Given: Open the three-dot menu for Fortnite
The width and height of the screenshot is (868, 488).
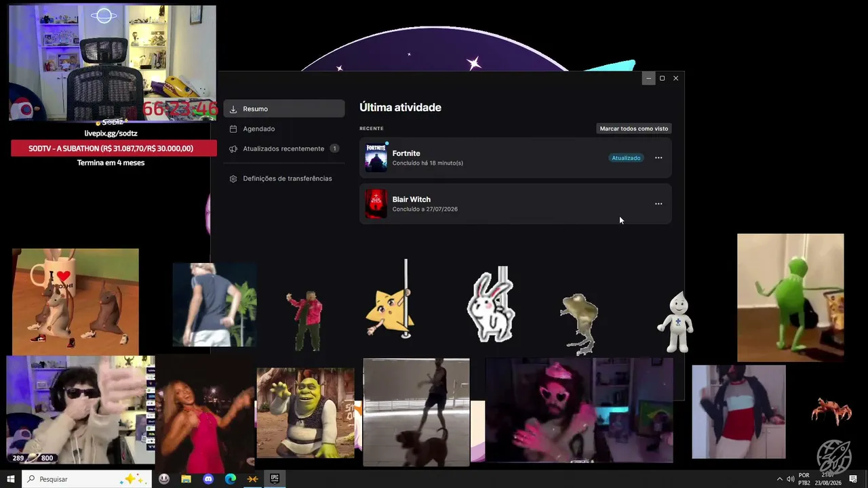Looking at the screenshot, I should pyautogui.click(x=658, y=158).
